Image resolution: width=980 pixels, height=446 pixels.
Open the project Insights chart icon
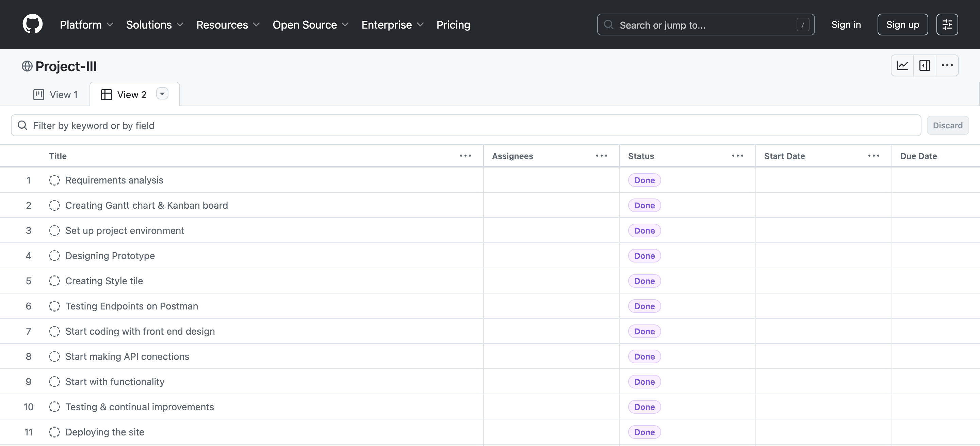[x=902, y=65]
